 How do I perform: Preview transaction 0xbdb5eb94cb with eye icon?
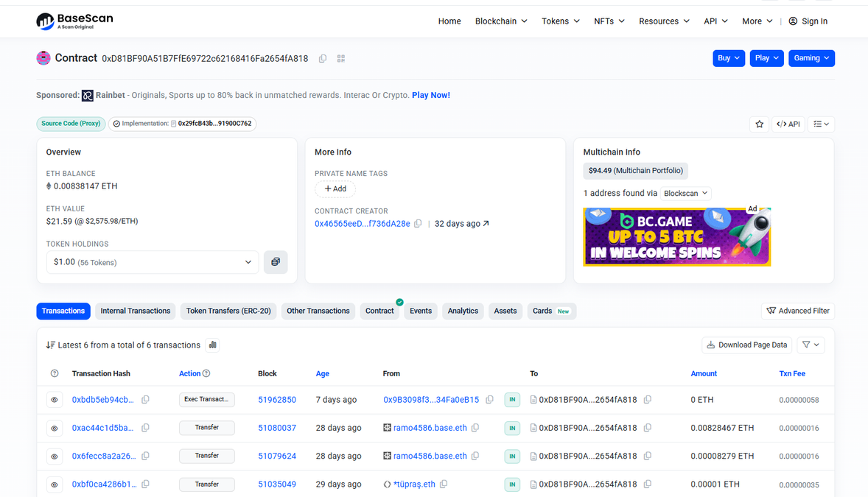coord(55,400)
